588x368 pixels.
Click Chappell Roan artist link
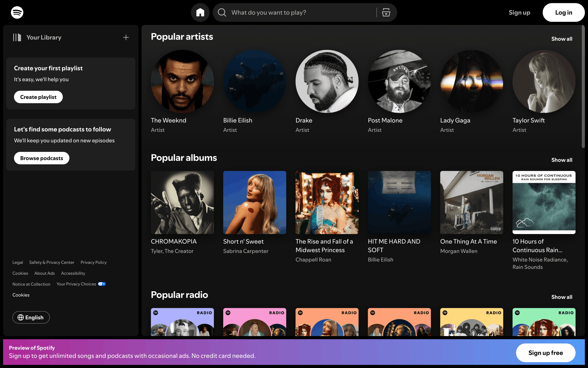point(313,260)
